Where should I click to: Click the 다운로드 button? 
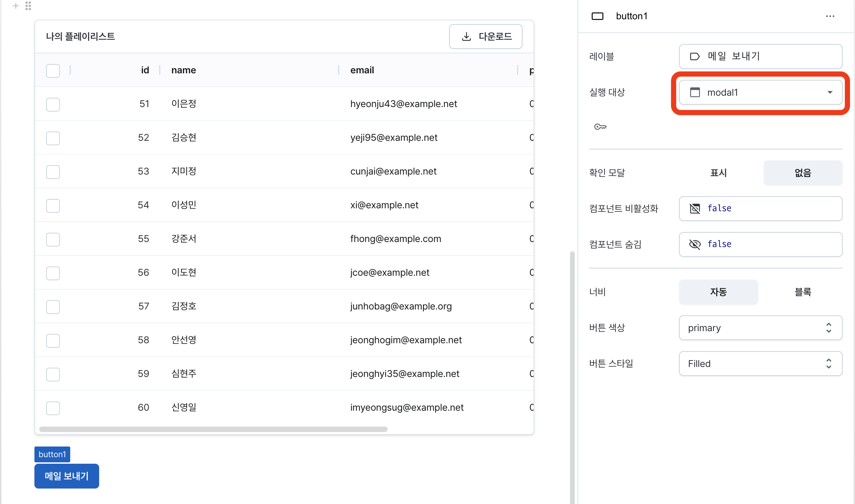[x=486, y=36]
